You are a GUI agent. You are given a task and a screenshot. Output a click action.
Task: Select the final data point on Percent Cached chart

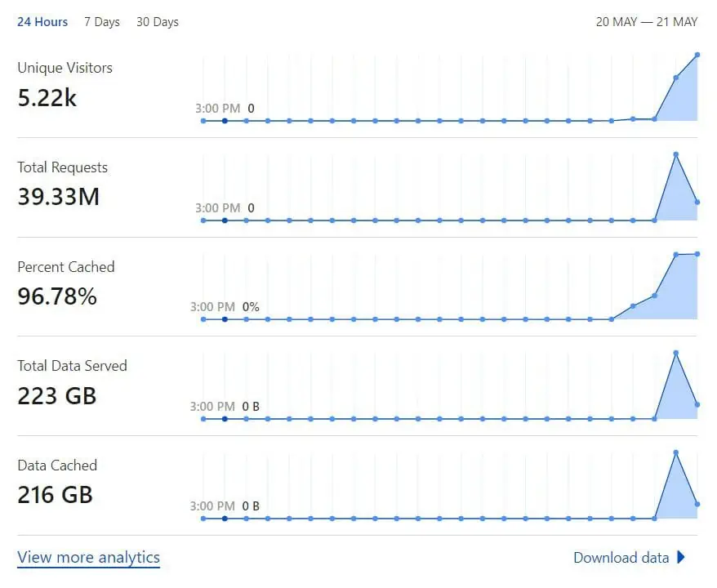coord(697,254)
